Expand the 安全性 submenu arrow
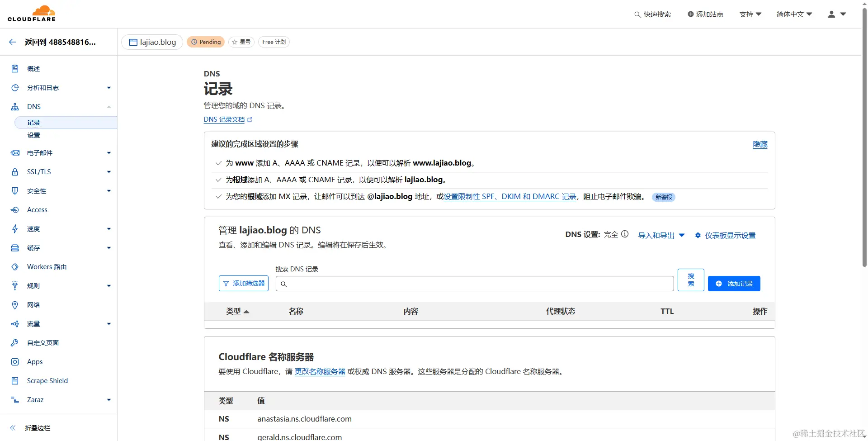 click(x=109, y=191)
